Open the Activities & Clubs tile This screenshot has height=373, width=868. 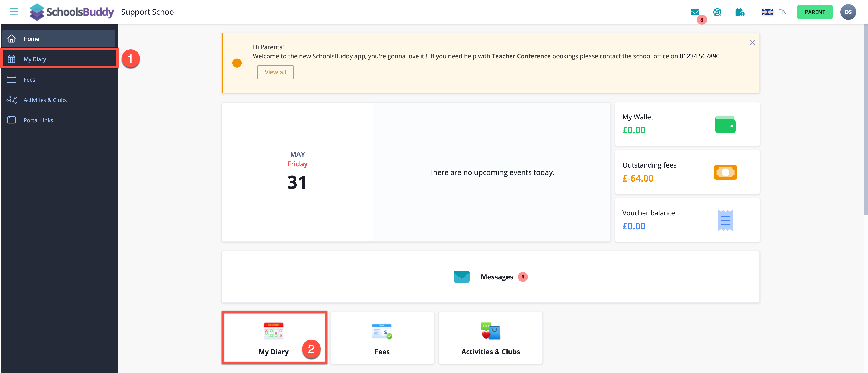(x=490, y=338)
